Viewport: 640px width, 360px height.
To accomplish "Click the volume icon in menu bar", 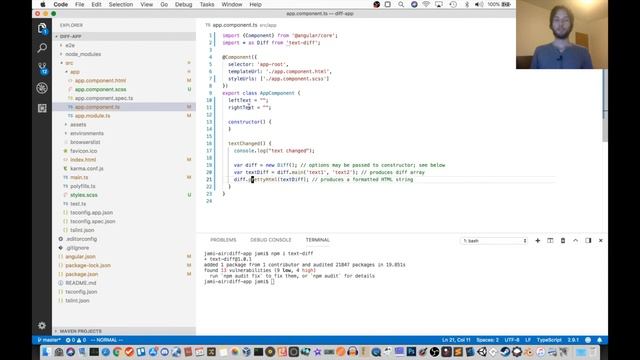I will pos(479,4).
